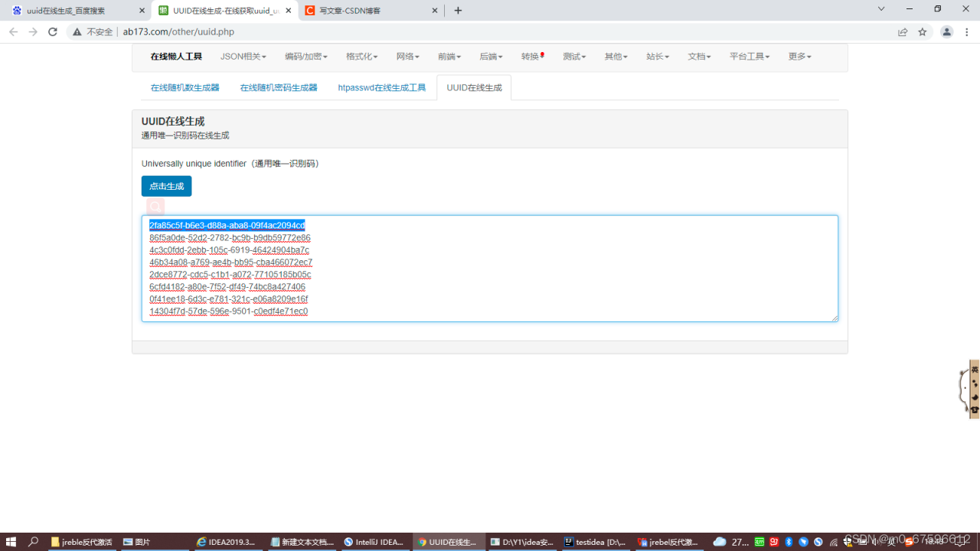This screenshot has height=551, width=980.
Task: Expand the 平台工具 dropdown menu
Action: click(x=750, y=57)
